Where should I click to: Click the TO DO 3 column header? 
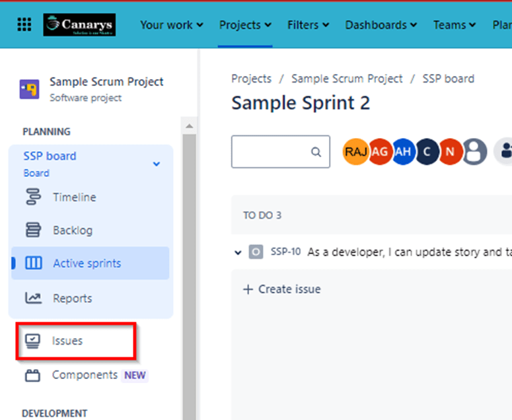pos(262,215)
